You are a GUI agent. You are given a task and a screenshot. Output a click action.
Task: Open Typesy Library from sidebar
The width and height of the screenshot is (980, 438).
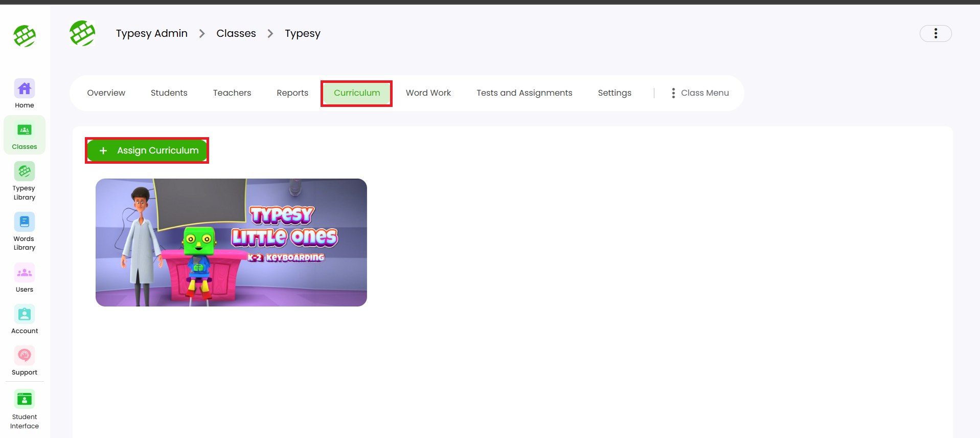click(x=25, y=172)
